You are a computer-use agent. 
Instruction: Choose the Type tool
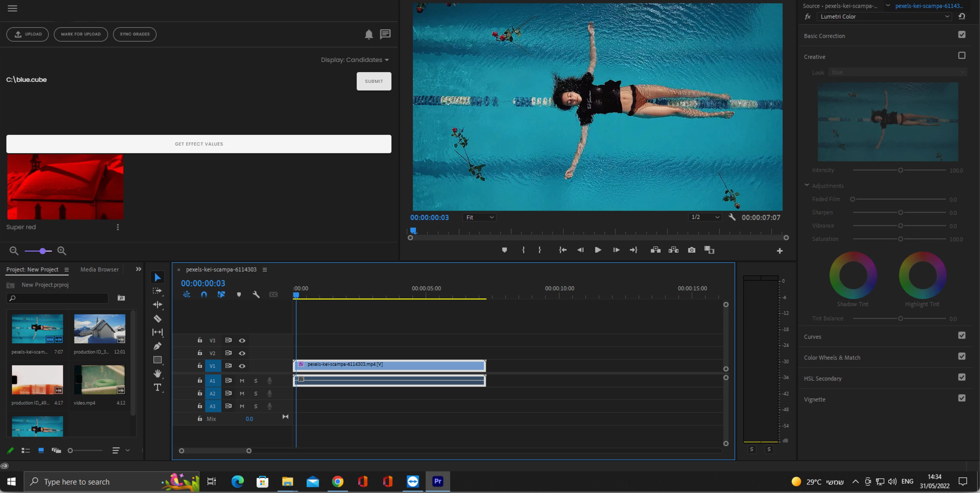pos(157,387)
